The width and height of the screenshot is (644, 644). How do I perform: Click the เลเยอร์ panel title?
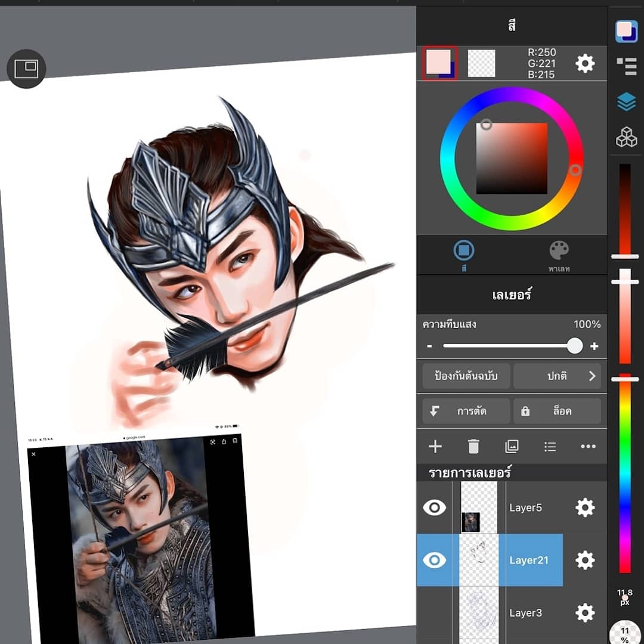coord(512,295)
